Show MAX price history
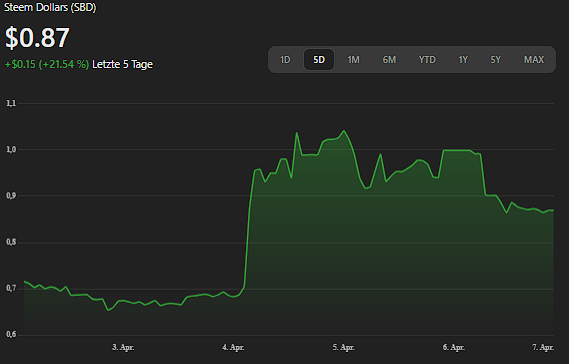This screenshot has width=569, height=364. (x=534, y=60)
